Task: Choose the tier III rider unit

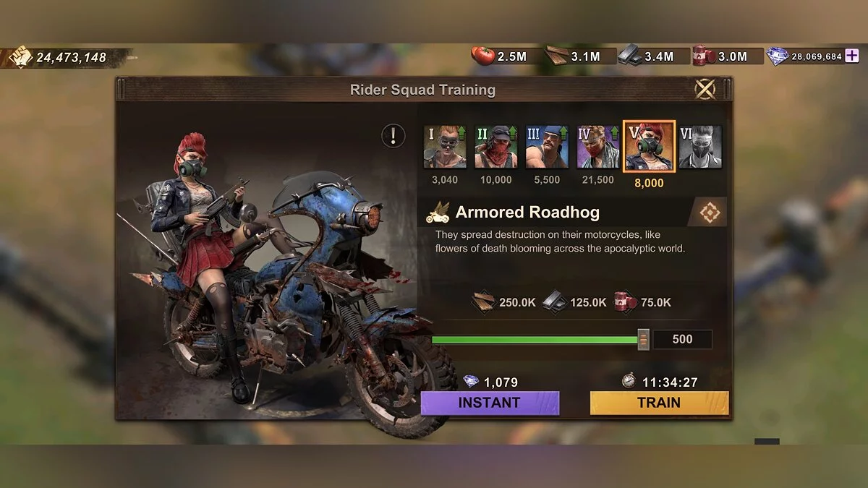Action: point(547,147)
